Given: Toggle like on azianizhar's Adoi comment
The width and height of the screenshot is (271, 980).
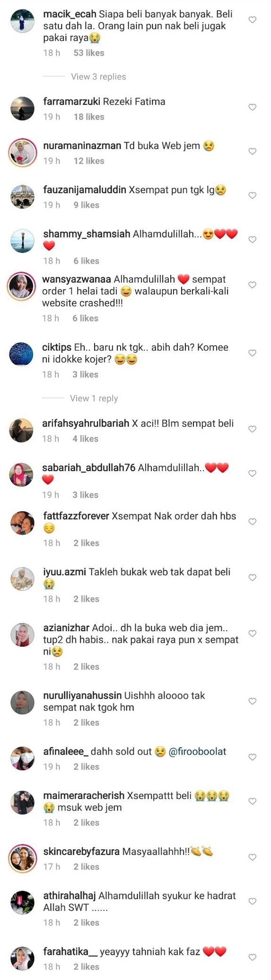Looking at the screenshot, I should [x=253, y=633].
